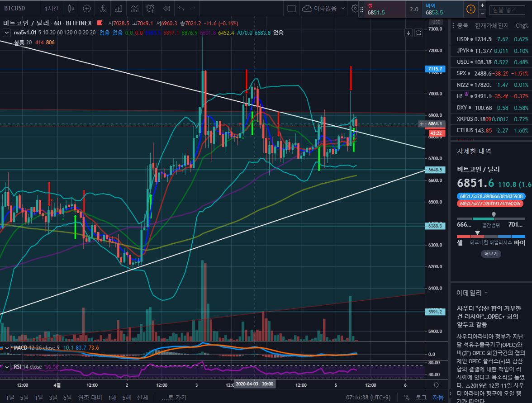
Task: Undo the last chart action
Action: point(181,9)
